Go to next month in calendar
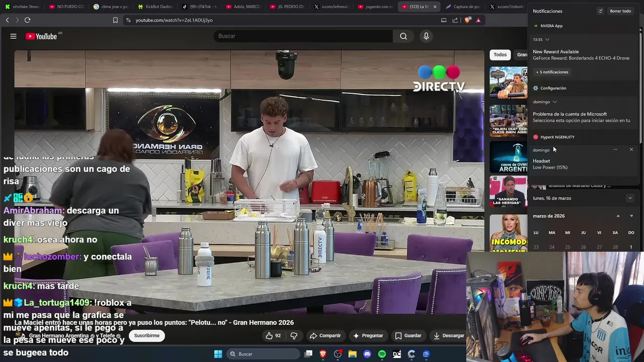 631,216
